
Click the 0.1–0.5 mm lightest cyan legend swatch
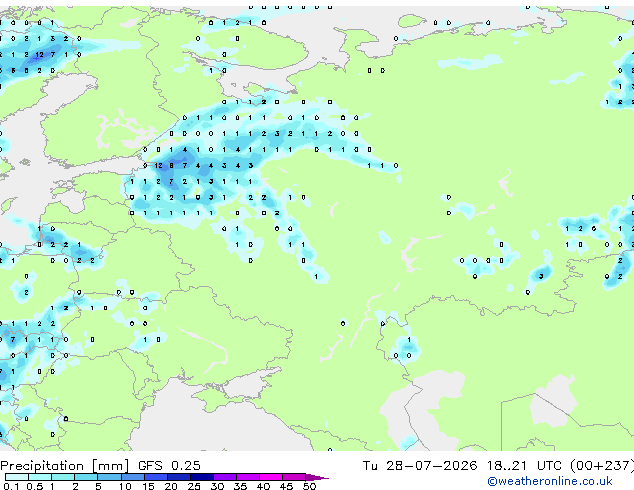17,477
